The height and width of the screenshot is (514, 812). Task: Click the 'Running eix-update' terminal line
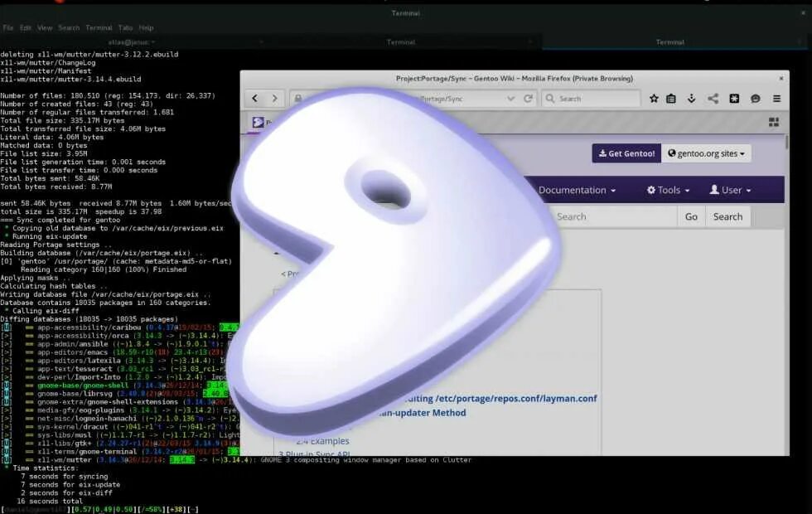pos(46,236)
